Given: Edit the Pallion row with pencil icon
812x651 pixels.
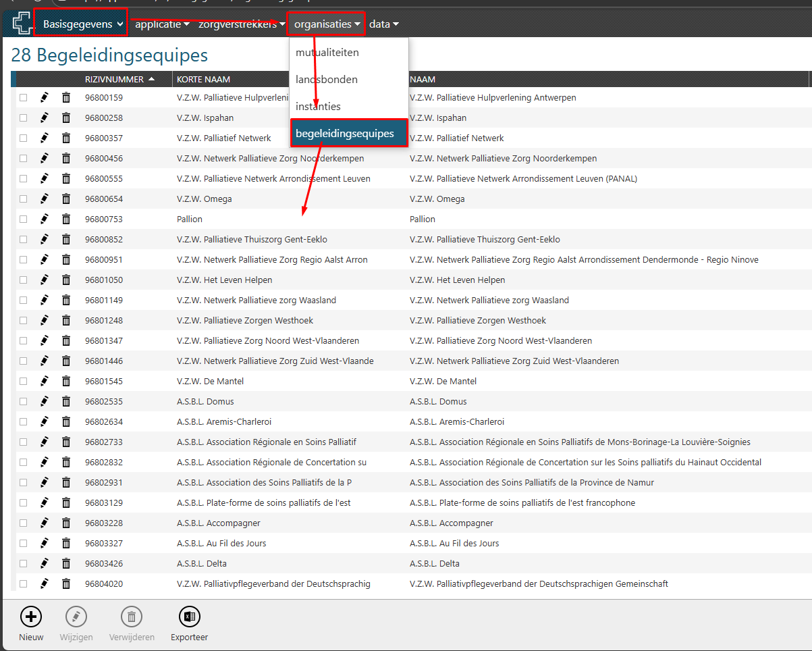Looking at the screenshot, I should [x=45, y=219].
